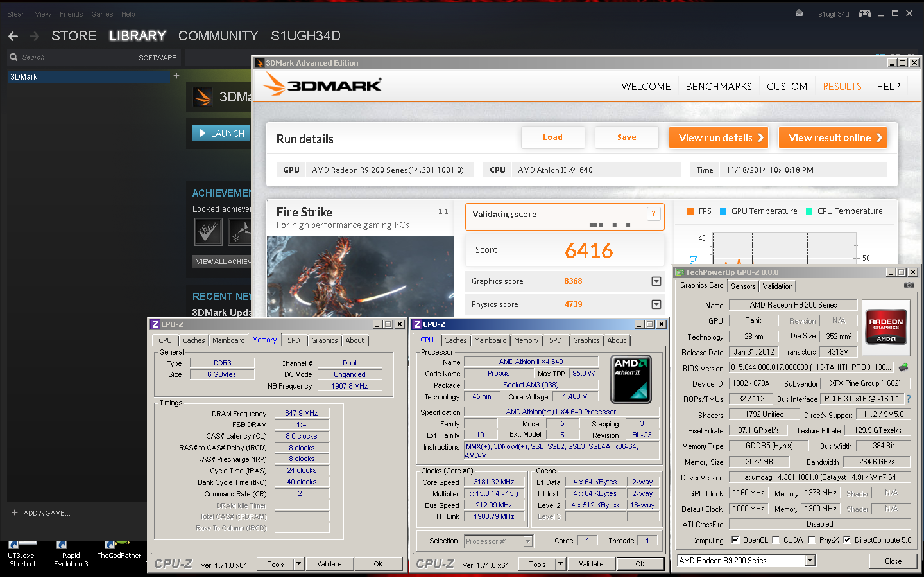Open the Validation tab in GPU-Z
The height and width of the screenshot is (578, 924).
tap(778, 286)
